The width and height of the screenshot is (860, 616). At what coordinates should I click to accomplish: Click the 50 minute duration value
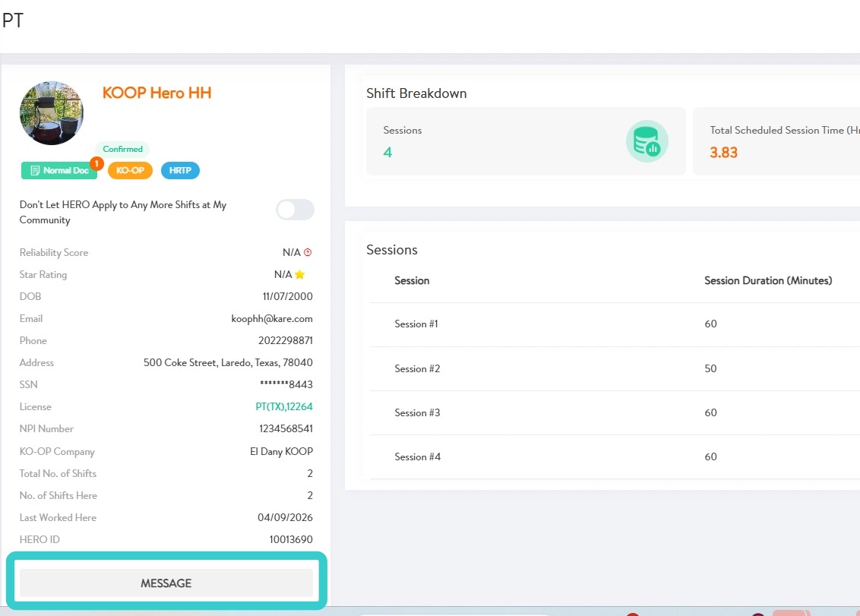click(710, 368)
